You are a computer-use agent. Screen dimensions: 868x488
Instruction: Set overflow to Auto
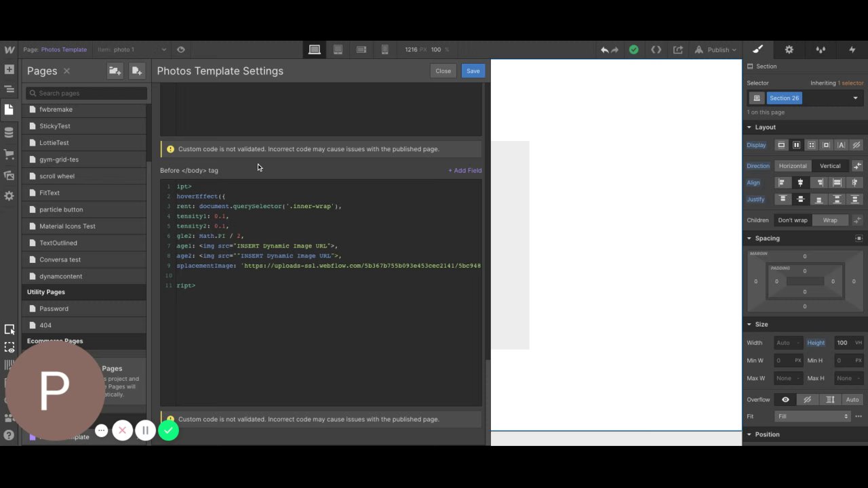pyautogui.click(x=852, y=400)
